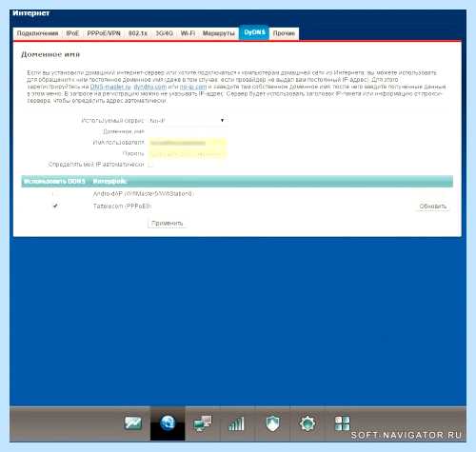Switch to the Подключения tab

37,33
